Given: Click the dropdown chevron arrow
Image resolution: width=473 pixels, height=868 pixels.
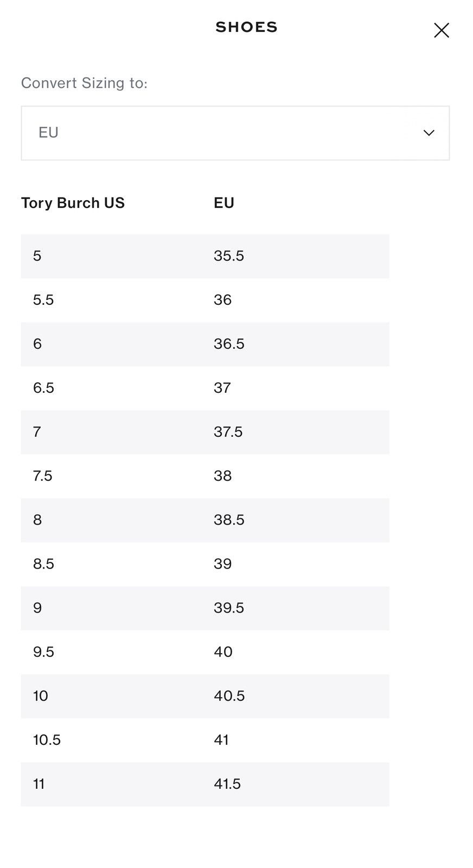Looking at the screenshot, I should pyautogui.click(x=429, y=133).
